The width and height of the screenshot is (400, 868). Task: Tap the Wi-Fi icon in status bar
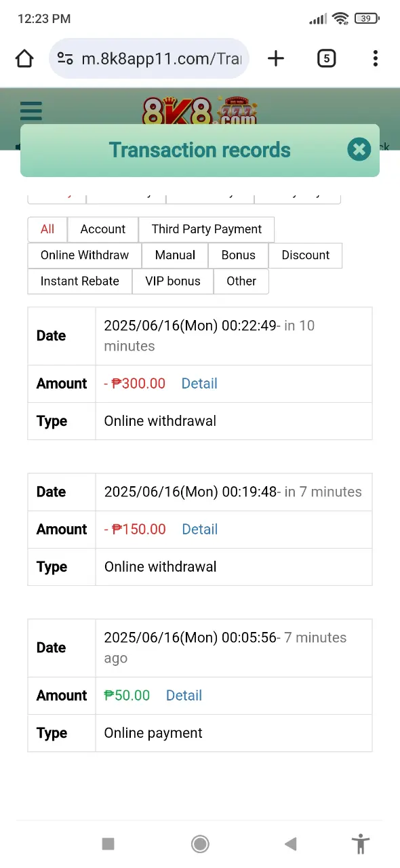click(x=340, y=19)
